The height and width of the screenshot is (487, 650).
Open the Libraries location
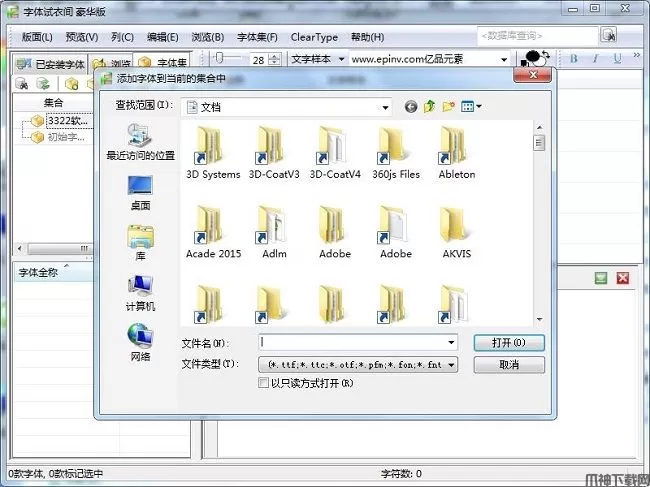click(x=141, y=243)
